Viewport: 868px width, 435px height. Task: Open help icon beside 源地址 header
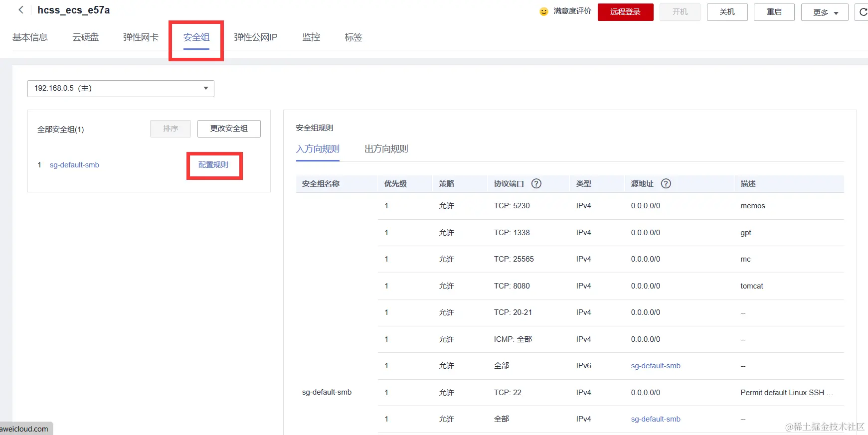pyautogui.click(x=666, y=183)
